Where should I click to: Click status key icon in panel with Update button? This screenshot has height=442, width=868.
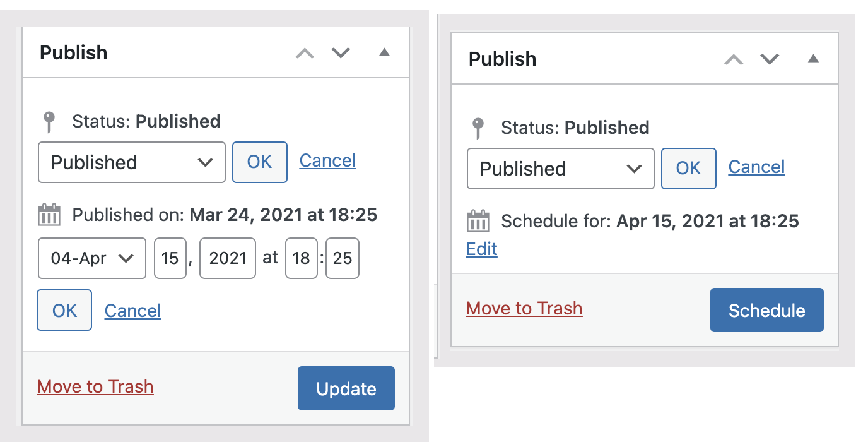[49, 121]
